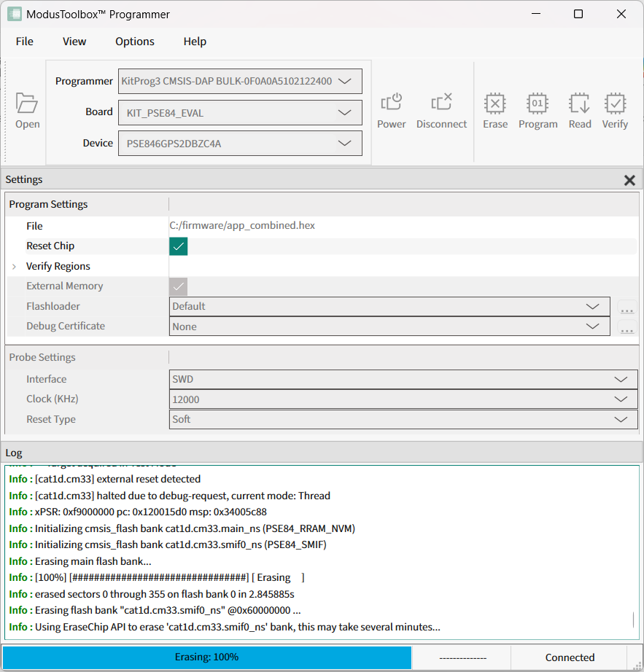Viewport: 644px width, 672px height.
Task: Close the Settings panel with X
Action: pos(629,180)
